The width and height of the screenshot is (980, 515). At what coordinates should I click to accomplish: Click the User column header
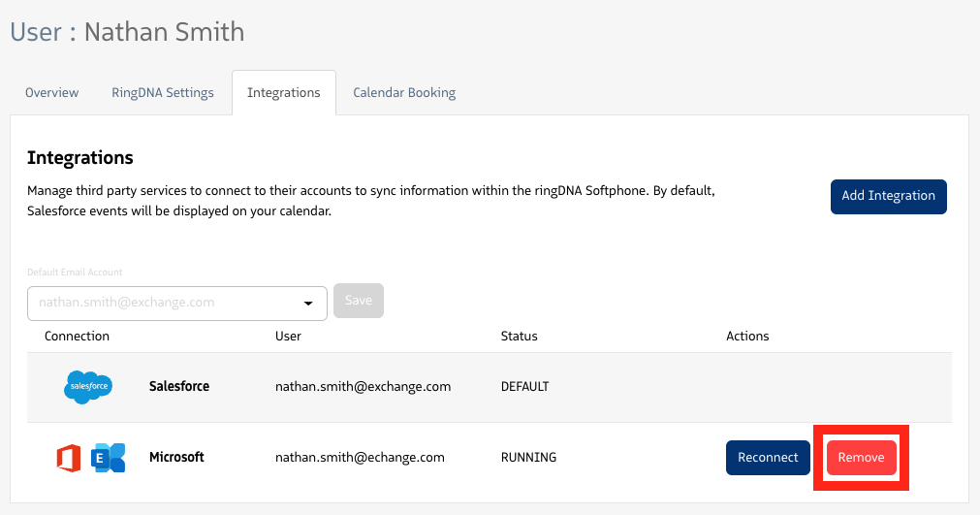(288, 337)
